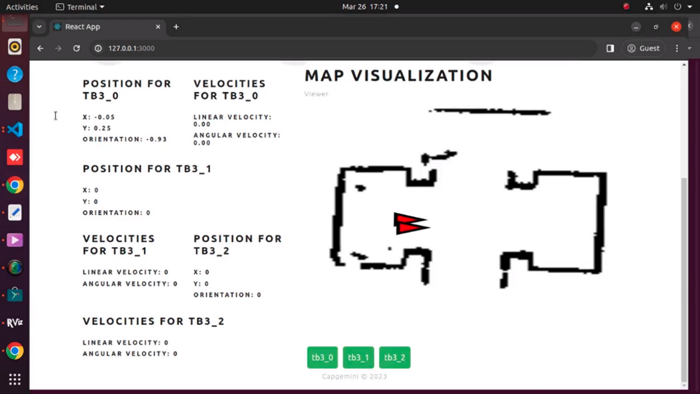Image resolution: width=700 pixels, height=394 pixels.
Task: Open Chrome's three-dot menu
Action: tap(677, 48)
